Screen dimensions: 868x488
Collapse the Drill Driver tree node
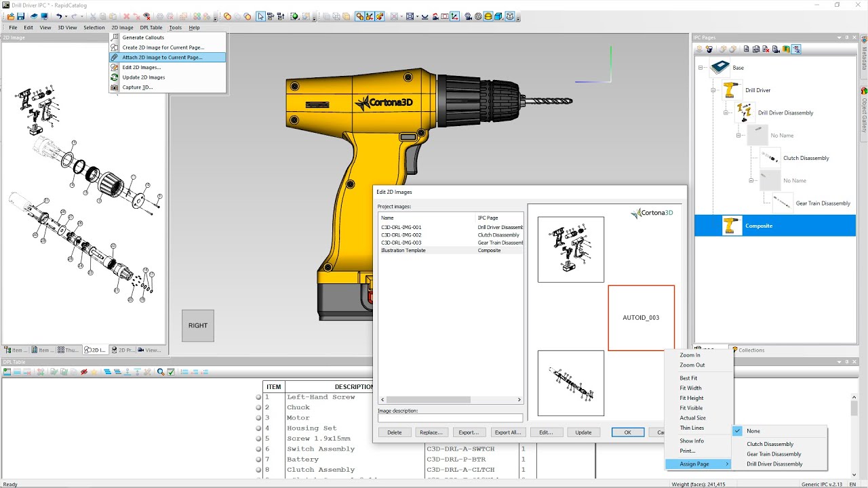point(713,90)
